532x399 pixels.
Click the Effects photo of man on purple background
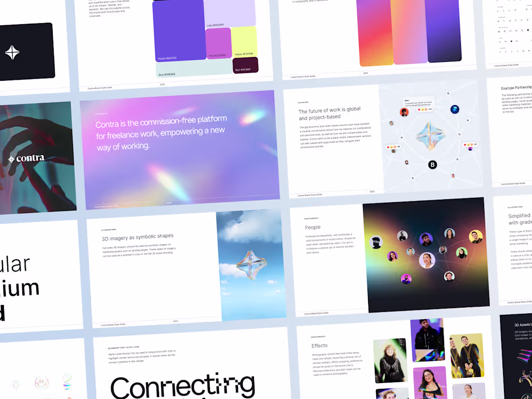click(428, 340)
